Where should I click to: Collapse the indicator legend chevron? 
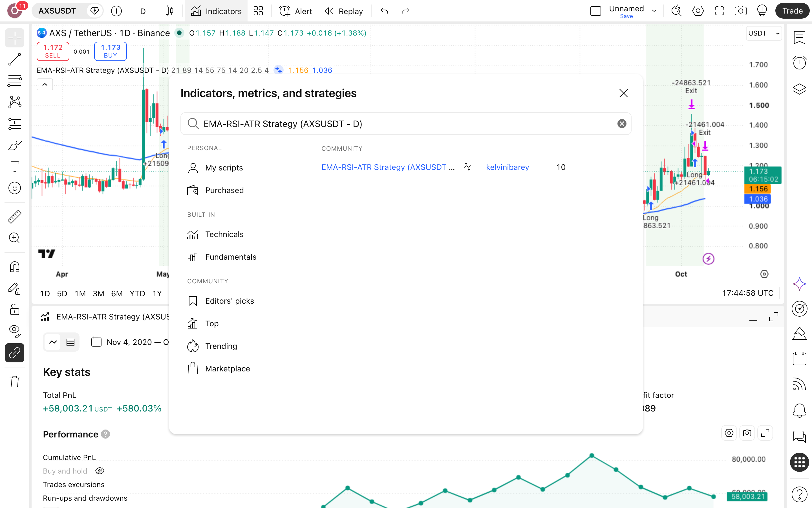point(45,84)
